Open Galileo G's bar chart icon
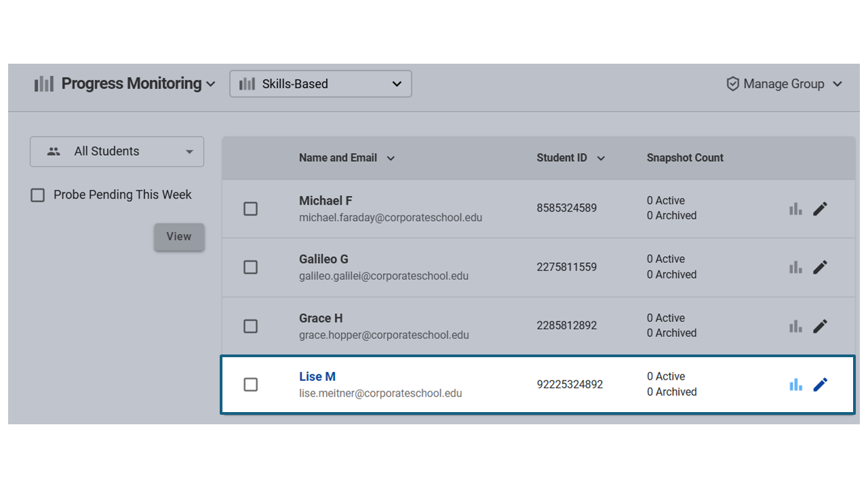The height and width of the screenshot is (488, 868). (x=795, y=267)
